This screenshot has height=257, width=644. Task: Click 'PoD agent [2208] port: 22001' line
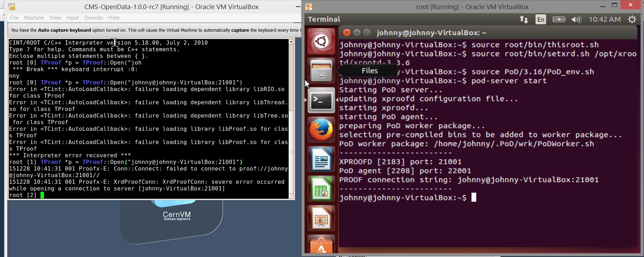click(405, 171)
